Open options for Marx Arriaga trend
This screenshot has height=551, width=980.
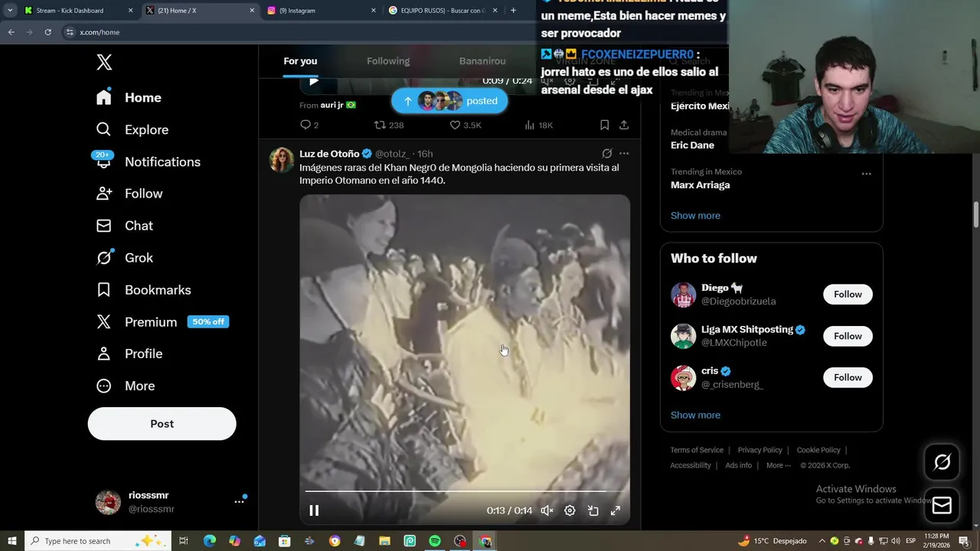tap(866, 174)
